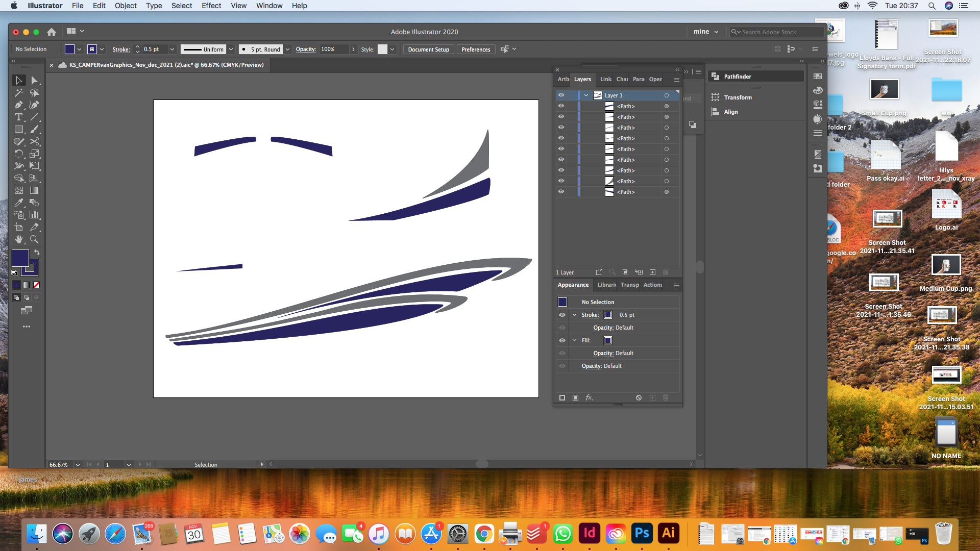Create a new layer in Layers panel
Screen dimensions: 980x551
(652, 272)
